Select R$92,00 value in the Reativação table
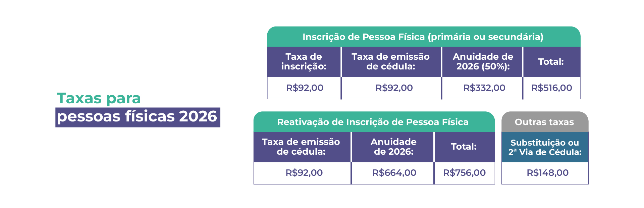Image resolution: width=644 pixels, height=208 pixels. pyautogui.click(x=304, y=173)
